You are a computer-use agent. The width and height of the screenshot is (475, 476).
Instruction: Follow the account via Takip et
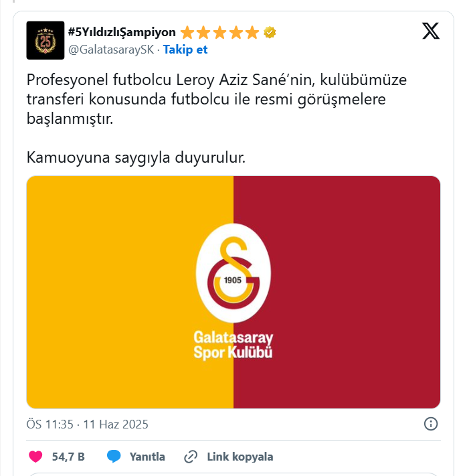(185, 50)
